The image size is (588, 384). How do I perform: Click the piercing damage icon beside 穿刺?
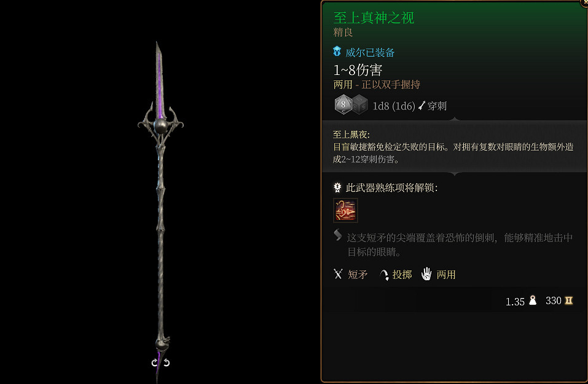coord(422,106)
